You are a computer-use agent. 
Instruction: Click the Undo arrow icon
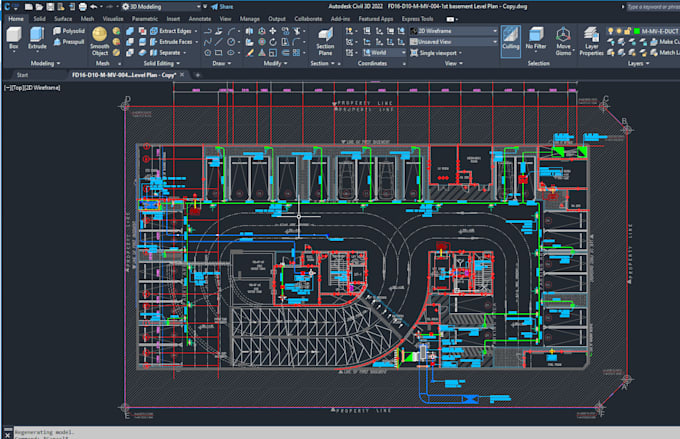coord(93,7)
